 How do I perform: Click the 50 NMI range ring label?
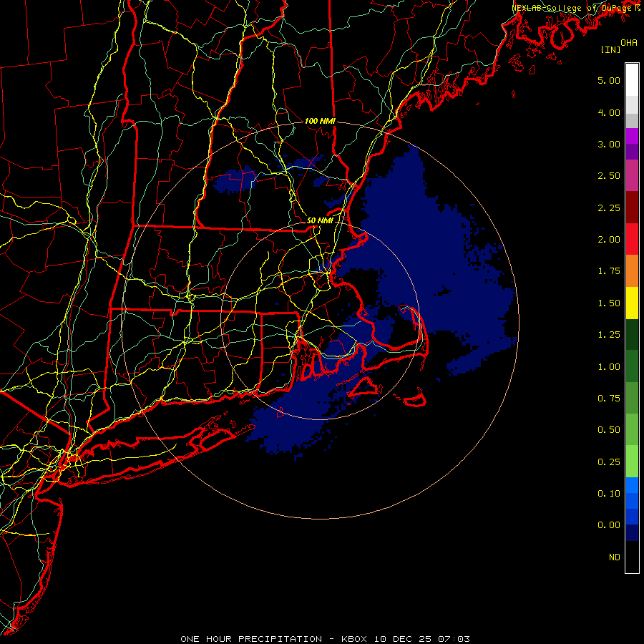(x=320, y=220)
